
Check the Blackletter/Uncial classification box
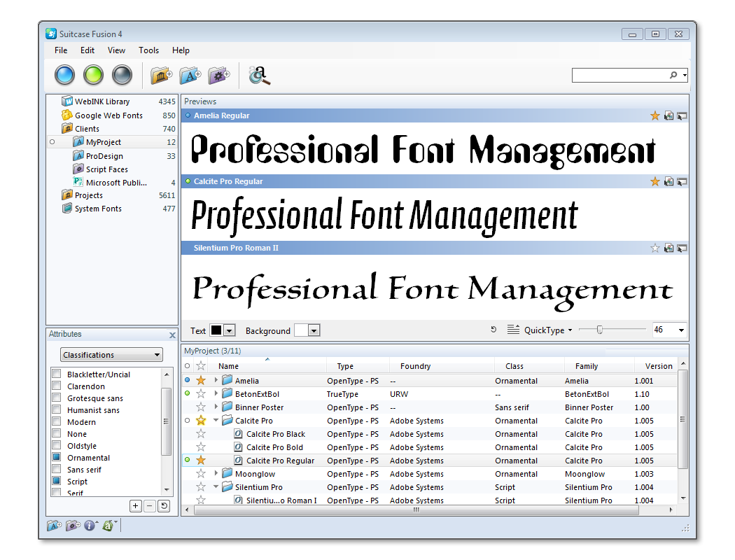(x=56, y=374)
